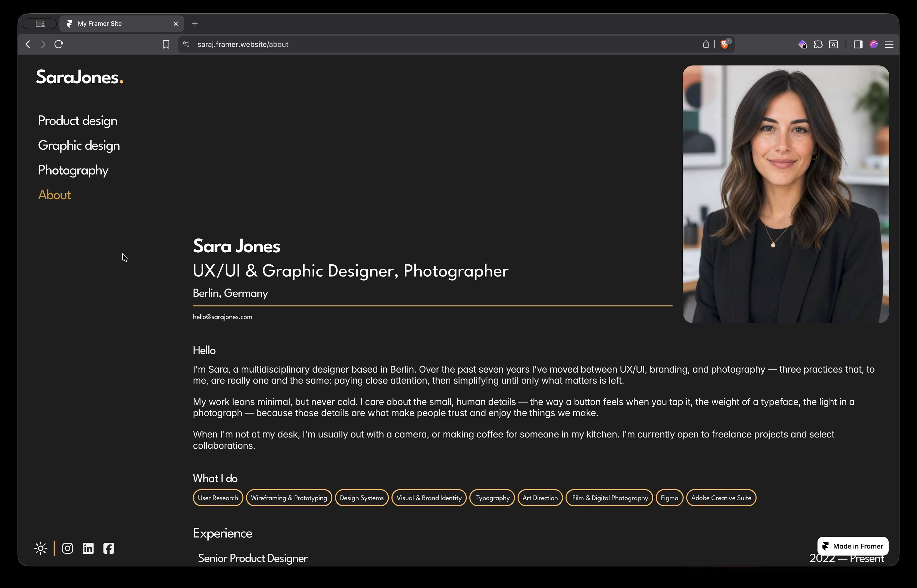Click the page search extension icon

click(833, 44)
